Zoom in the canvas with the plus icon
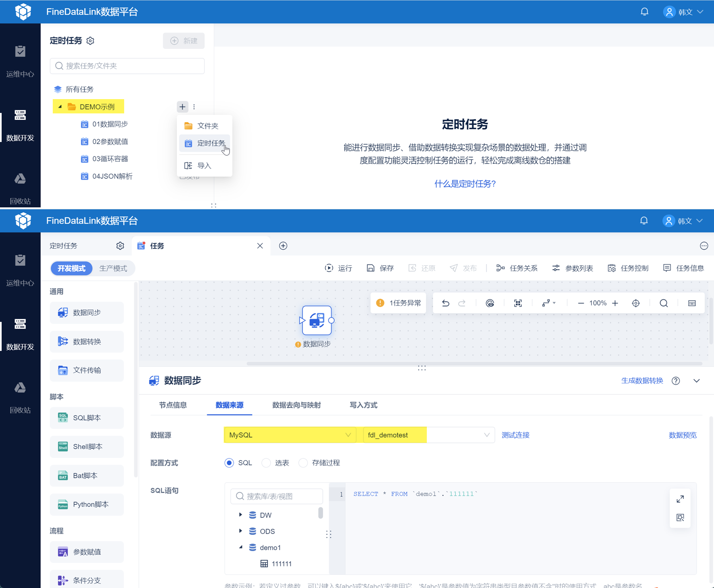The image size is (714, 588). [615, 303]
